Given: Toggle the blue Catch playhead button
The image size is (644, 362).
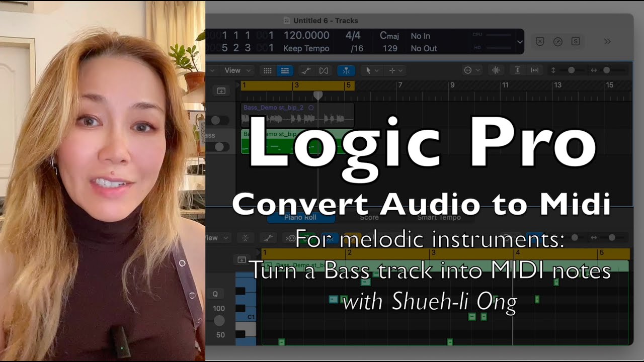Looking at the screenshot, I should pyautogui.click(x=346, y=71).
